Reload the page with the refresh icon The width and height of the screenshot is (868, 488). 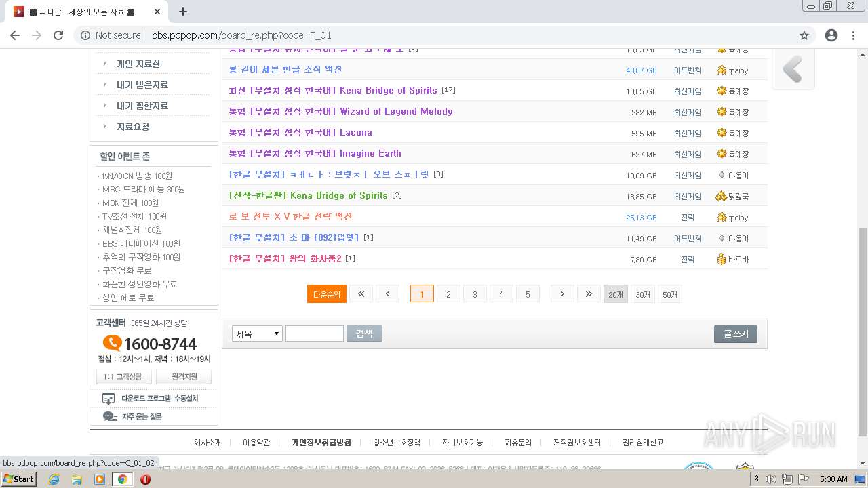(x=58, y=35)
